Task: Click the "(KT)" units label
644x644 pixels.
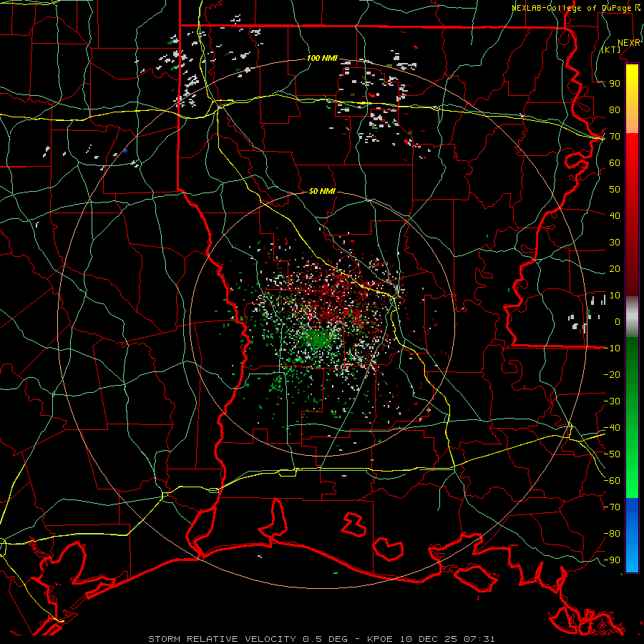Action: coord(611,49)
